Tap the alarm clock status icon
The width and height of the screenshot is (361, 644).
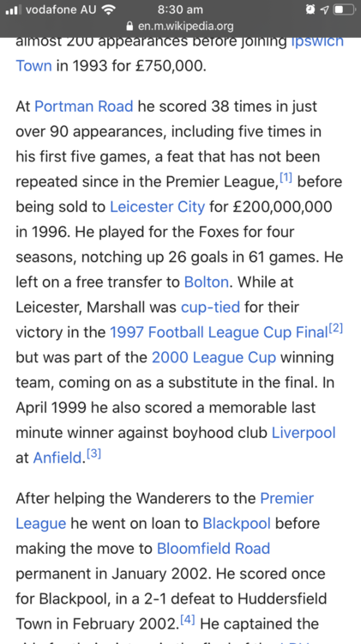tap(310, 9)
